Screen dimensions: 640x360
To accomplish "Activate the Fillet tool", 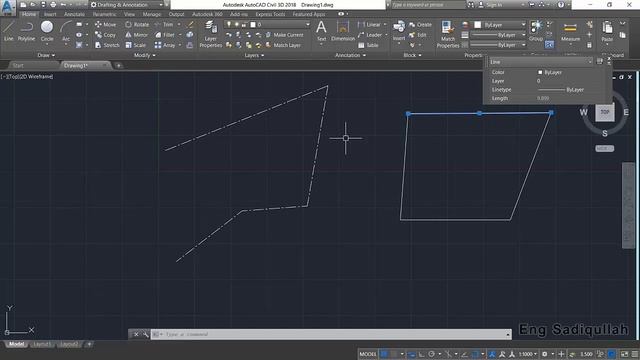I will coord(165,35).
